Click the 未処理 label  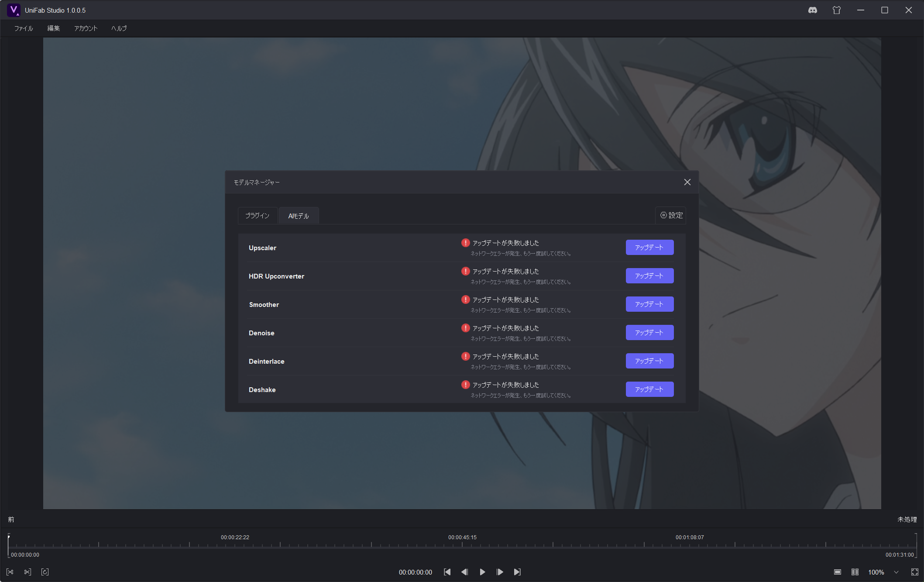(907, 520)
